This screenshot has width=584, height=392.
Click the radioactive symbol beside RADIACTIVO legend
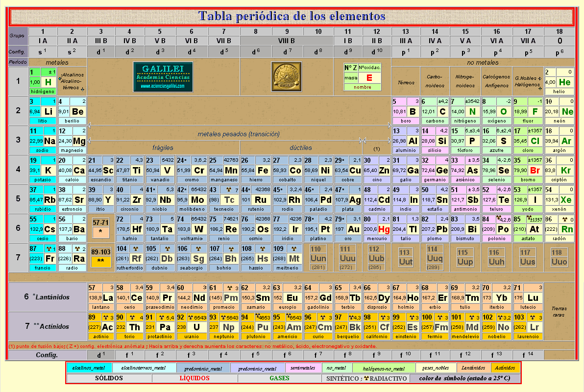point(365,378)
